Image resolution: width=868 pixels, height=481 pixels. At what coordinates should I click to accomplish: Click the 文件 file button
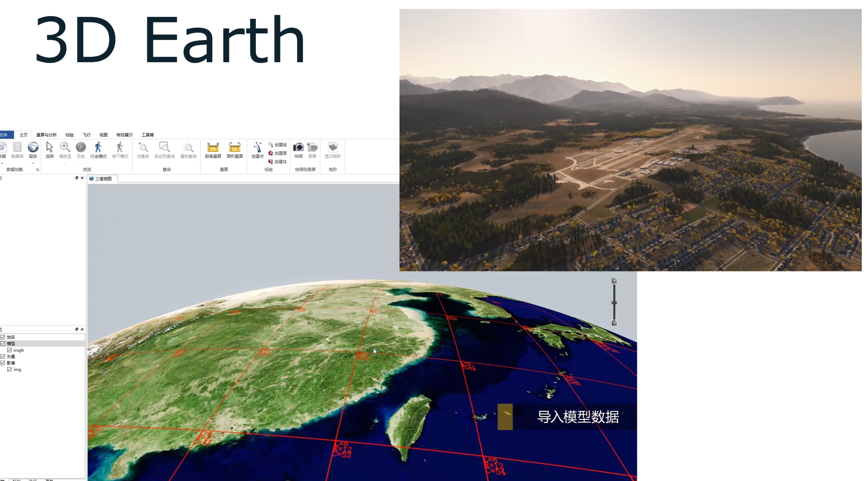tap(4, 135)
